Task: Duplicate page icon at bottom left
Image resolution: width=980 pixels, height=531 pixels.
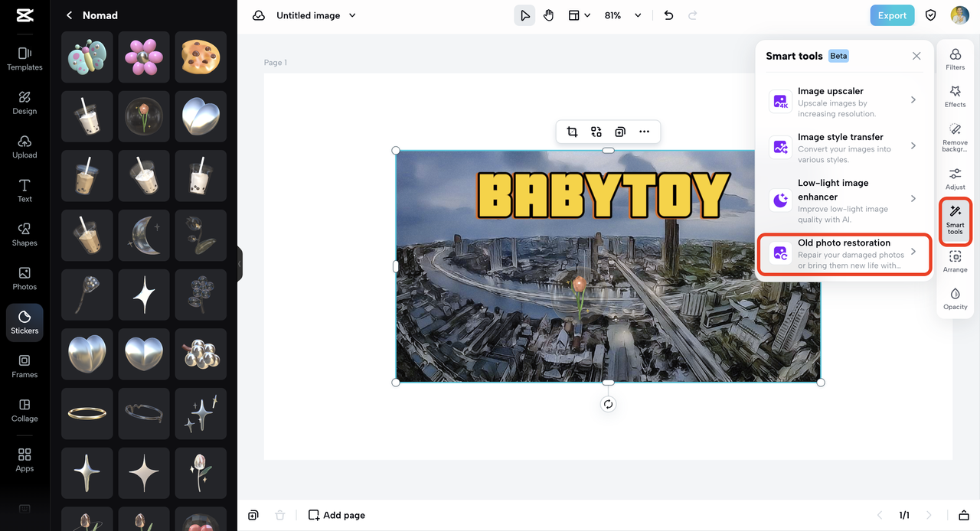Action: tap(253, 515)
